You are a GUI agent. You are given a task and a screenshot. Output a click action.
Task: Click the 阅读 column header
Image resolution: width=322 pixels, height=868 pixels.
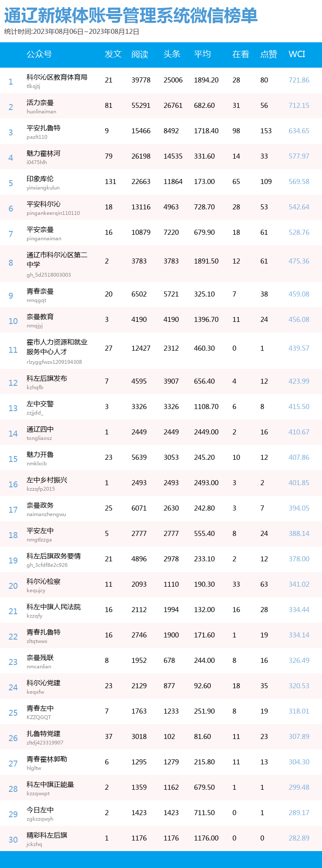click(140, 54)
